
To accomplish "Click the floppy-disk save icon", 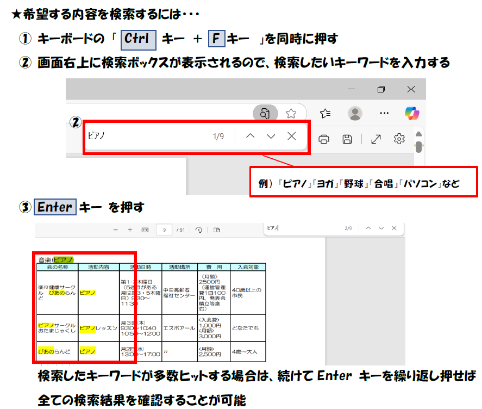I will pyautogui.click(x=347, y=139).
